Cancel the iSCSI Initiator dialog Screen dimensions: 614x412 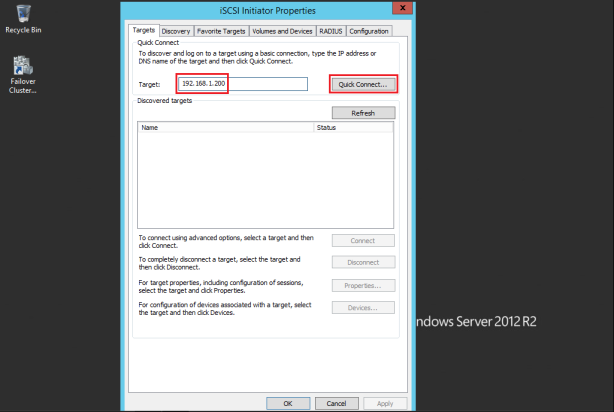337,403
